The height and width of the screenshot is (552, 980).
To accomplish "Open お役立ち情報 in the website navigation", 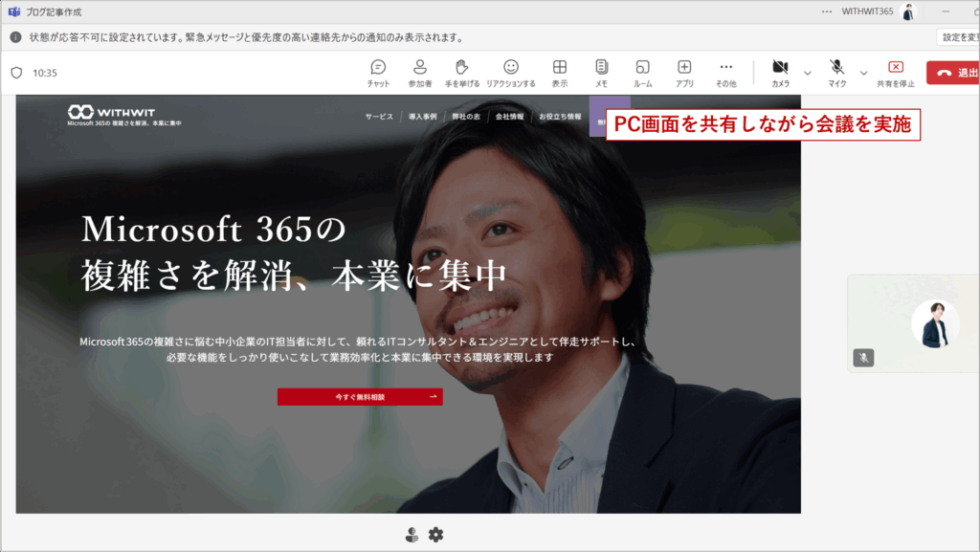I will (560, 117).
